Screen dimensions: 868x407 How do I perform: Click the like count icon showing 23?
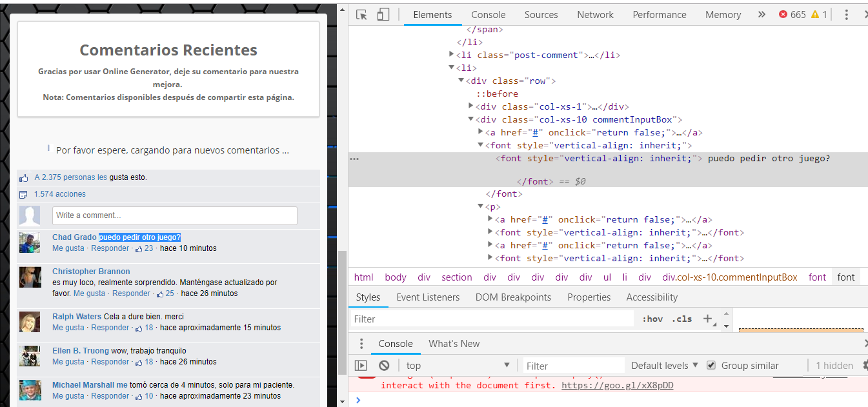click(x=139, y=248)
